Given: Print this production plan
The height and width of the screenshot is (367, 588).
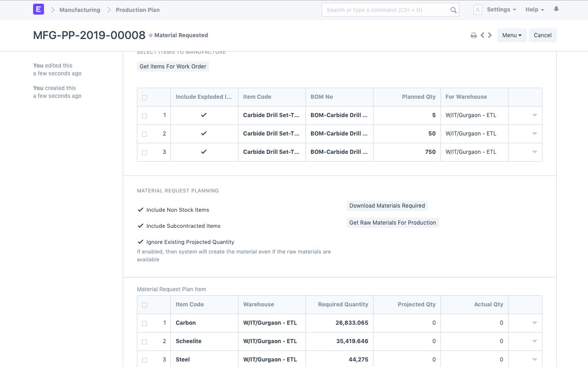Looking at the screenshot, I should pyautogui.click(x=474, y=35).
